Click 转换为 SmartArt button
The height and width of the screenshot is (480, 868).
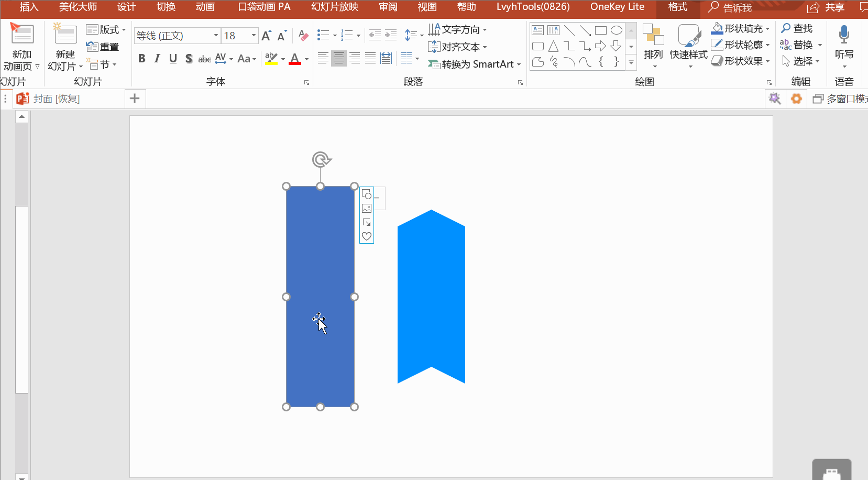(x=475, y=64)
